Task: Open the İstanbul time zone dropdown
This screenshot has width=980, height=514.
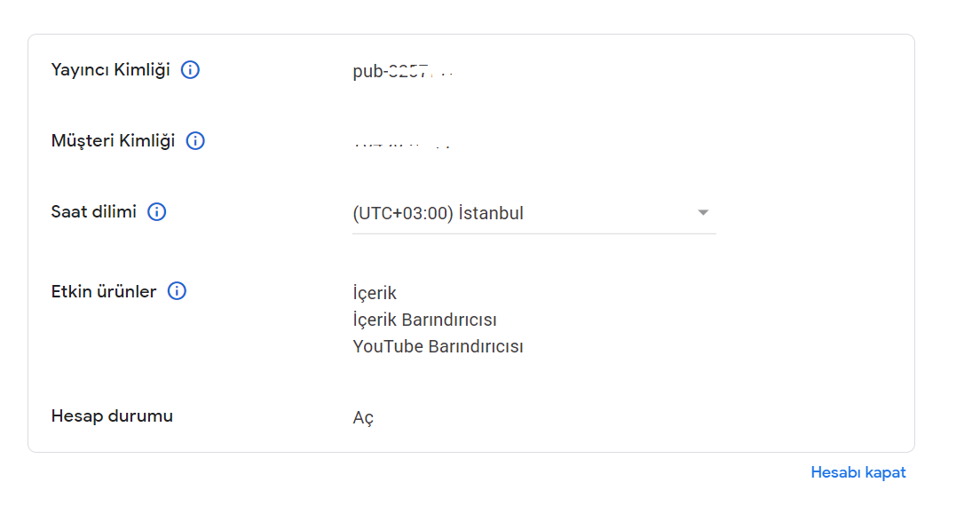Action: (x=533, y=213)
